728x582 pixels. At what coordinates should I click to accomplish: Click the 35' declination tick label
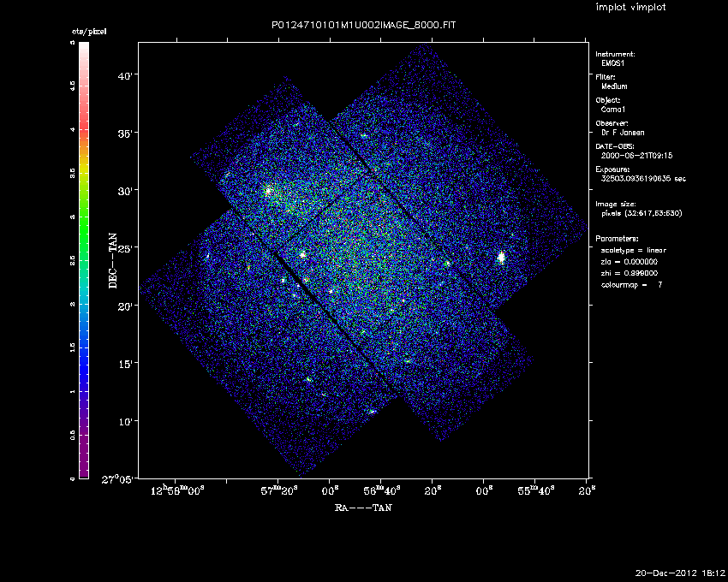coord(125,134)
